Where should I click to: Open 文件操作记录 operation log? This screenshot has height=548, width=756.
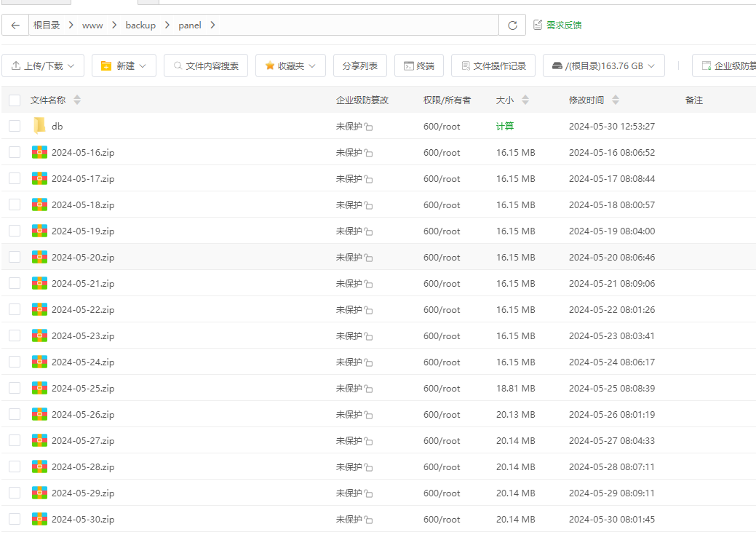(x=493, y=65)
